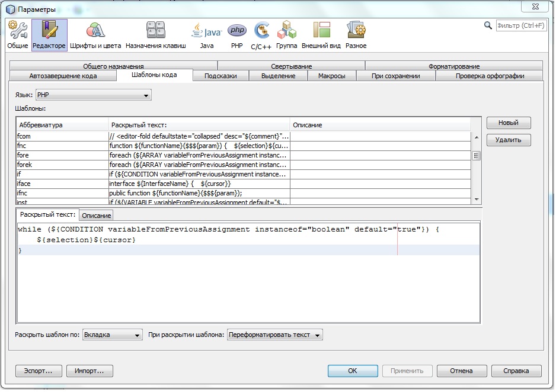
Task: Select the fnc template row
Action: (x=244, y=146)
